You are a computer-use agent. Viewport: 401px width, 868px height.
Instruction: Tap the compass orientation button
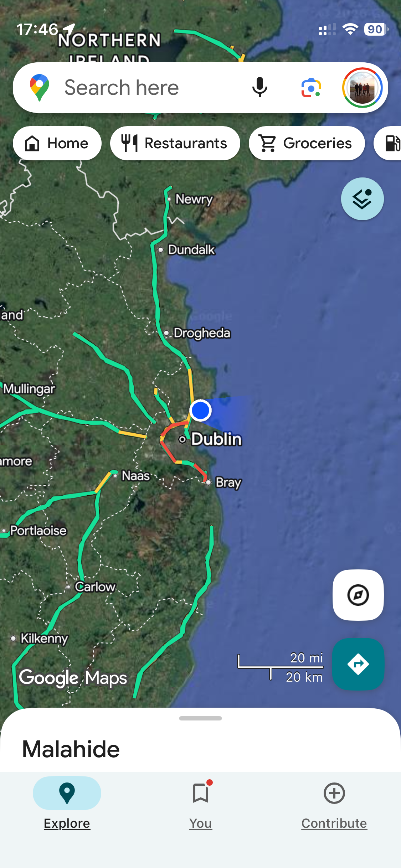[x=358, y=595]
